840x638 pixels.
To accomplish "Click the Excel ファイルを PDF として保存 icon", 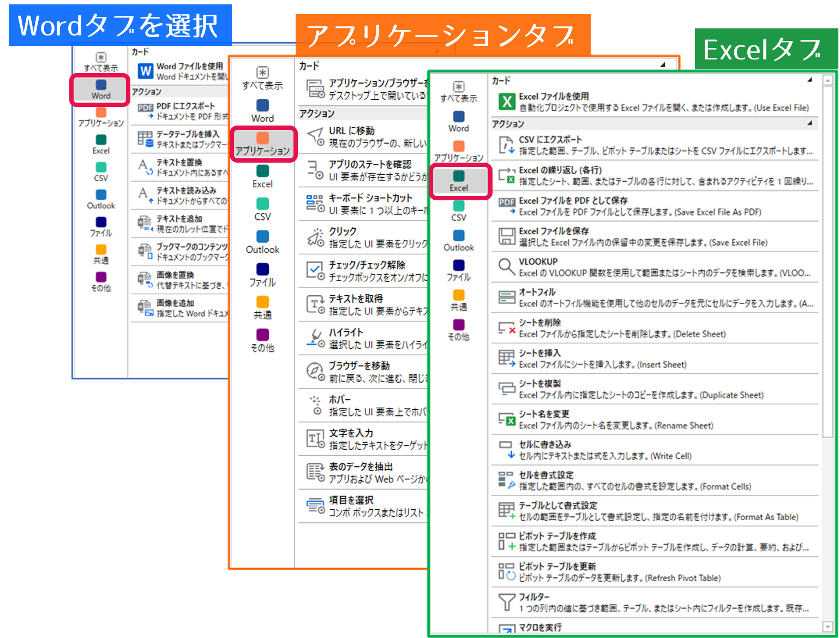I will [507, 206].
